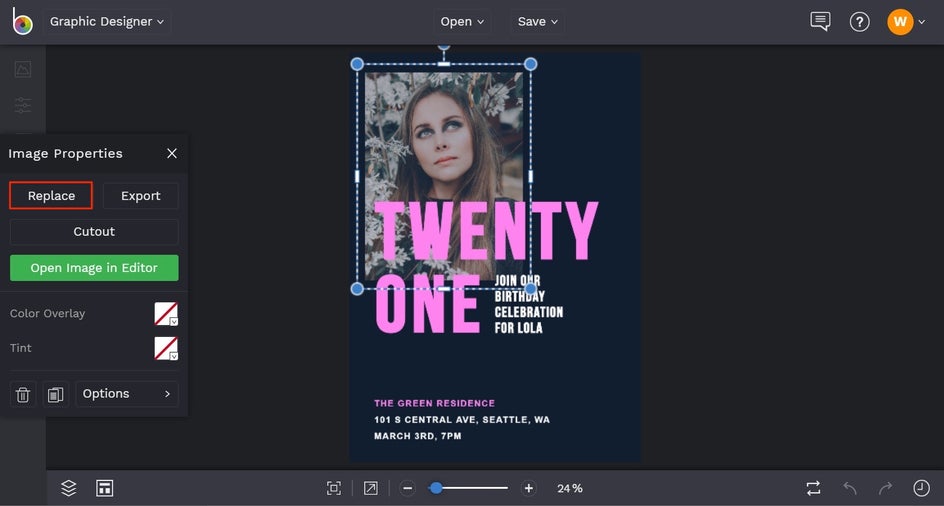Viewport: 944px width, 506px height.
Task: Click Open Image in Editor button
Action: [94, 268]
